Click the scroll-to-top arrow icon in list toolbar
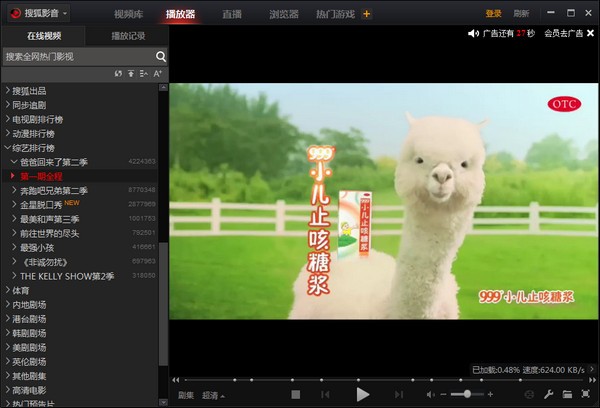The height and width of the screenshot is (408, 600). click(131, 73)
